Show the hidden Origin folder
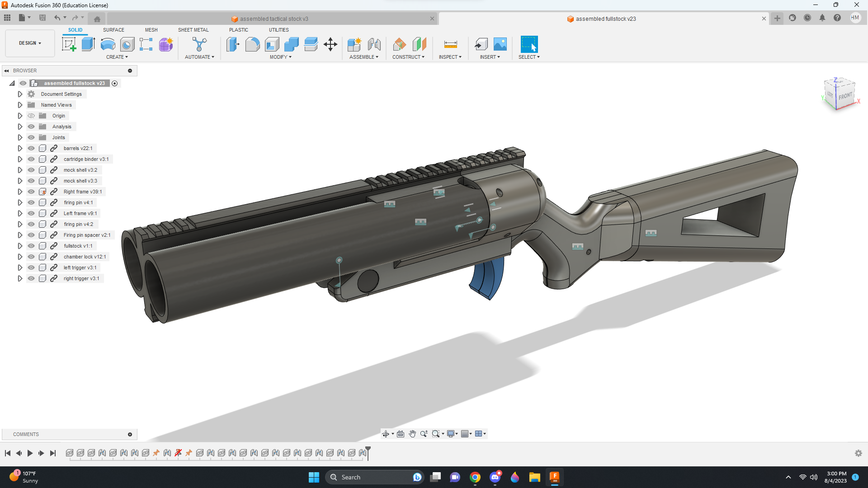 [x=31, y=116]
